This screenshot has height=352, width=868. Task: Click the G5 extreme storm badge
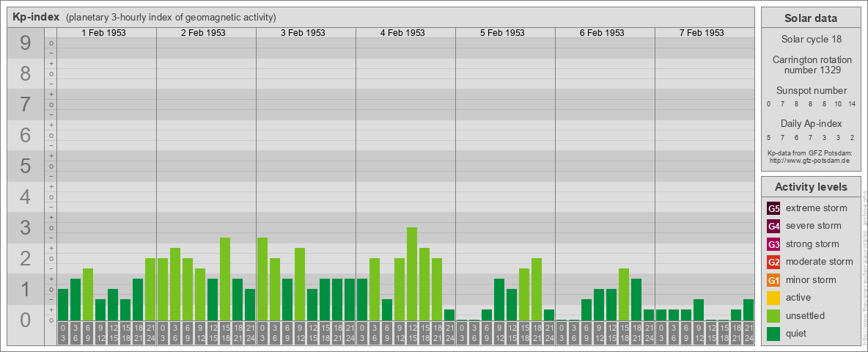[773, 209]
